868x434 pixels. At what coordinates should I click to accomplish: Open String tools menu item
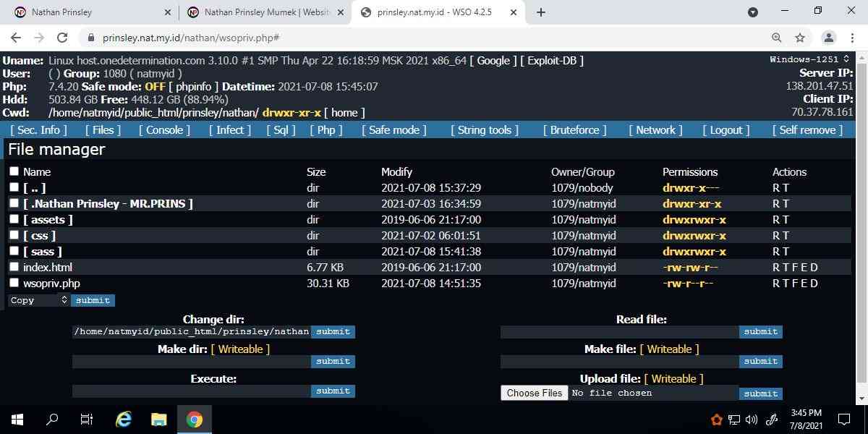(485, 130)
